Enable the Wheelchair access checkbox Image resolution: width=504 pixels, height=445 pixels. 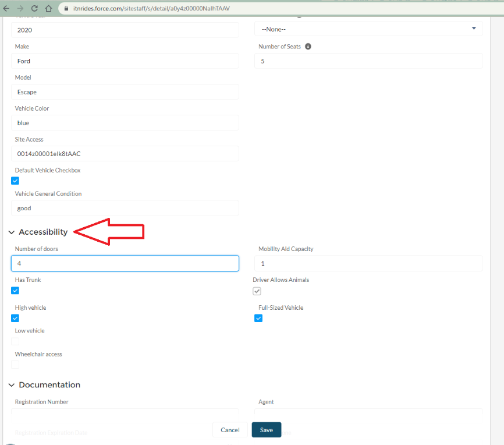(15, 365)
